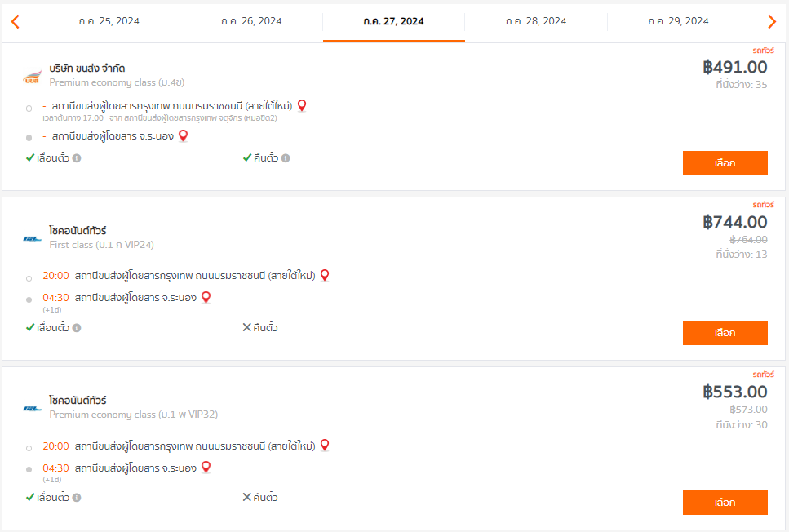Image resolution: width=789 pixels, height=532 pixels.
Task: Click the บริษัท ขนส่ง จำกัด operator logo
Action: click(32, 77)
